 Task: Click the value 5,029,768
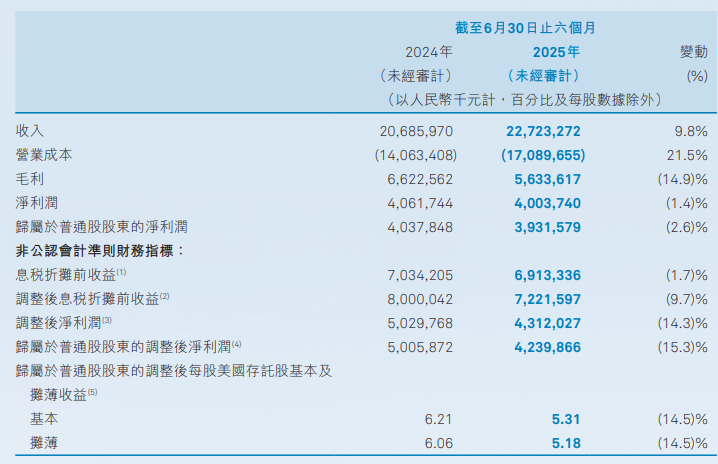(x=420, y=323)
